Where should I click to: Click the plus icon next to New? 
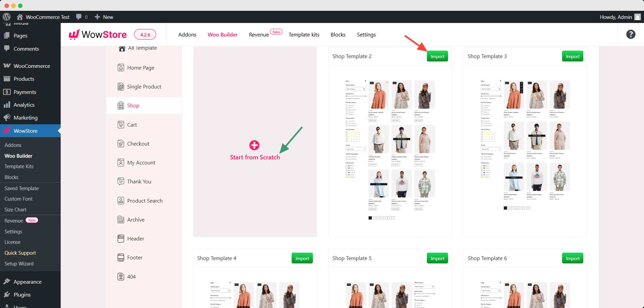point(97,17)
